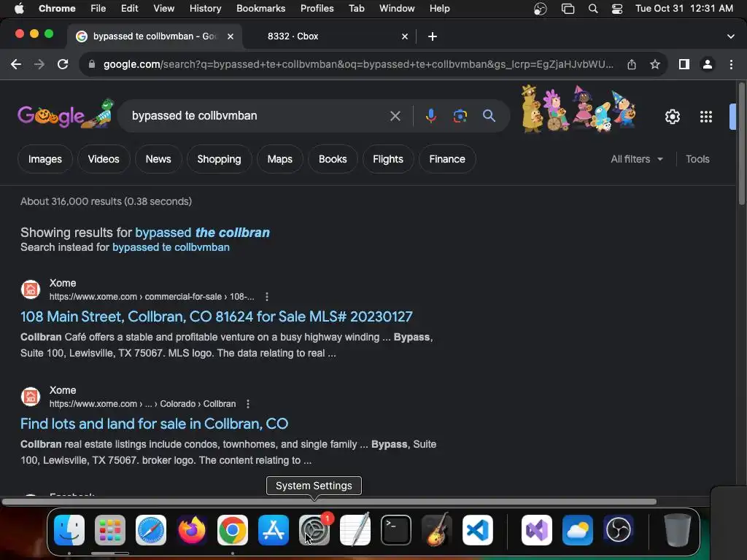This screenshot has height=560, width=747.
Task: Filter results by Shopping
Action: (x=219, y=159)
